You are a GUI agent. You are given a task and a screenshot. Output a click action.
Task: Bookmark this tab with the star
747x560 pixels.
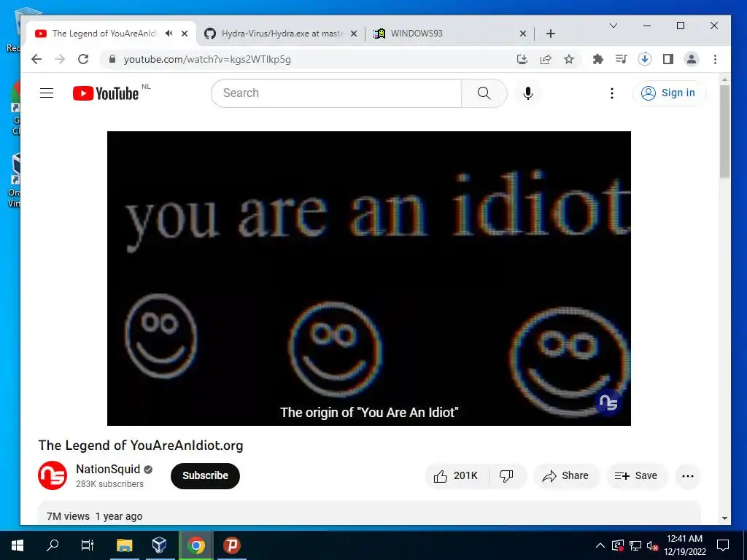tap(569, 59)
